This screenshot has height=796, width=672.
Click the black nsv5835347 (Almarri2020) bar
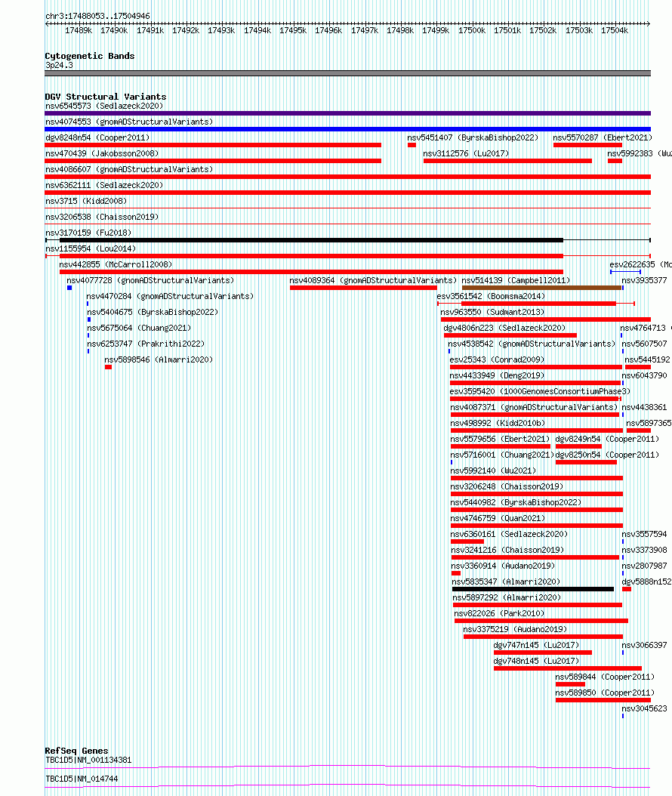[x=533, y=589]
